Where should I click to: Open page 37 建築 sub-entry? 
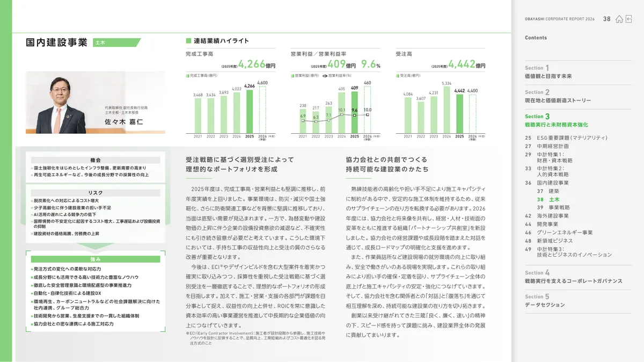[x=548, y=191]
